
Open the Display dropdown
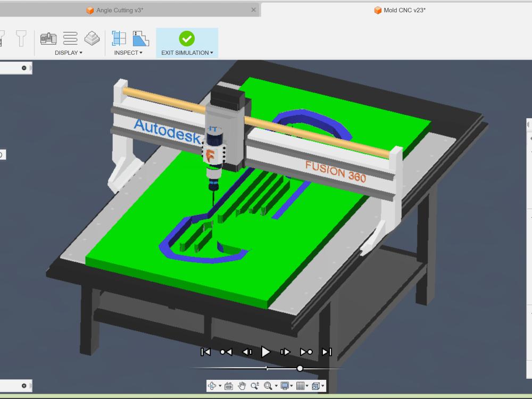tap(68, 53)
